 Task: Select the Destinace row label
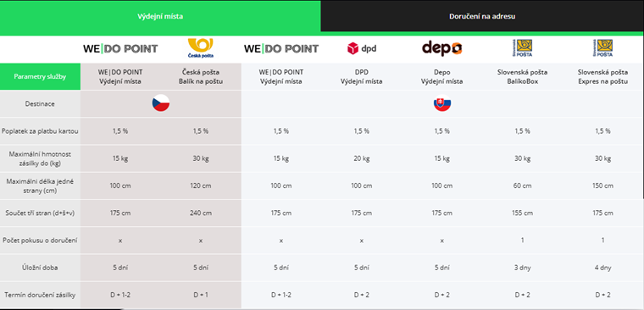click(x=40, y=104)
